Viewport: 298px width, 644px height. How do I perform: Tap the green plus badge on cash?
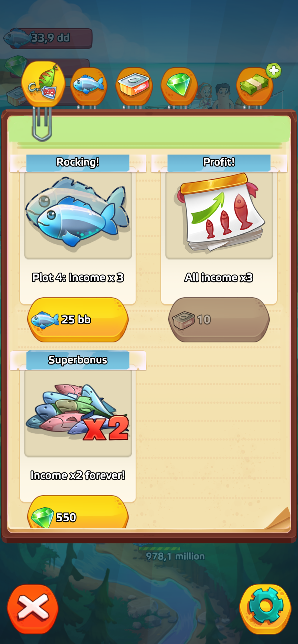pos(273,71)
